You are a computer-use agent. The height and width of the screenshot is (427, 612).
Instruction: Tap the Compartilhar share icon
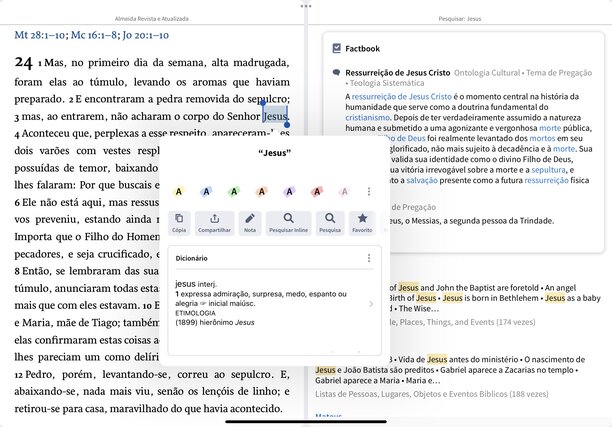click(214, 223)
